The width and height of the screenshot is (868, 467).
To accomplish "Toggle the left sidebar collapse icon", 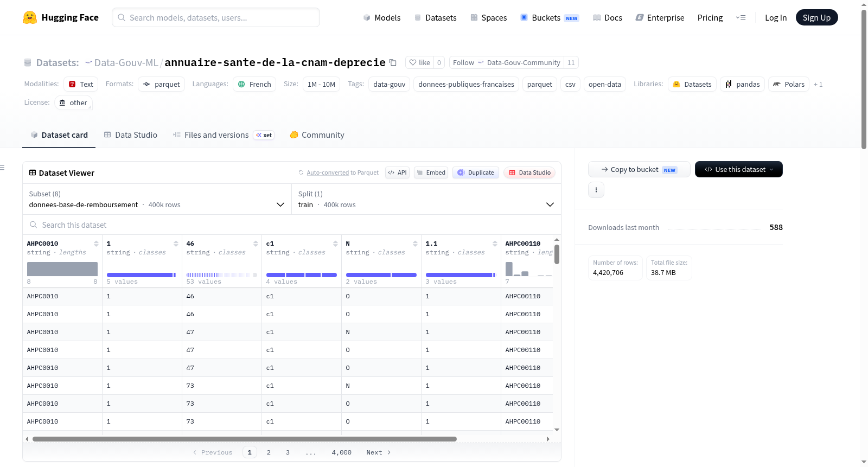I will tap(3, 168).
